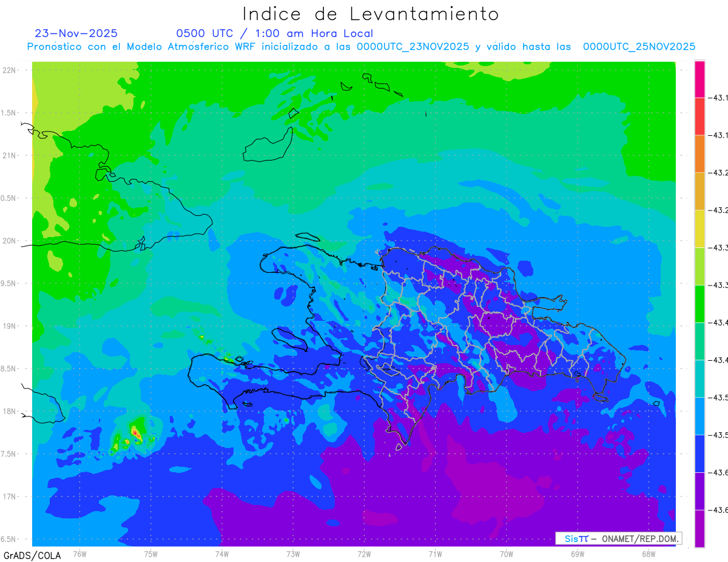Click the '7.5N' latitude label
Image resolution: width=728 pixels, height=562 pixels.
pyautogui.click(x=8, y=453)
